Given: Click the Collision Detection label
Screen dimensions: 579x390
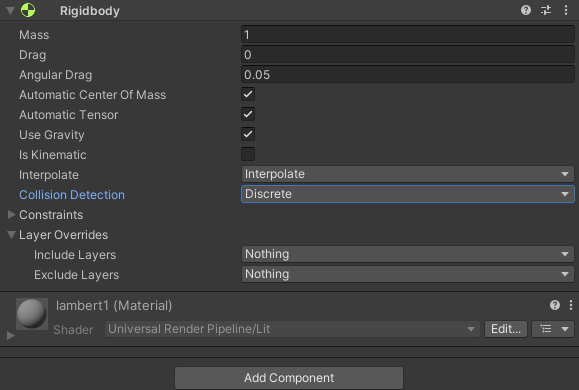Looking at the screenshot, I should (72, 195).
